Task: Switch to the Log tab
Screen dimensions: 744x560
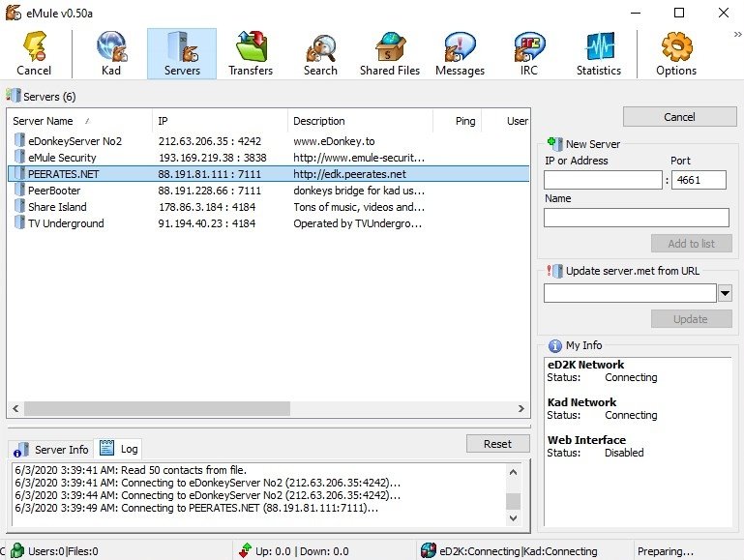Action: click(x=119, y=449)
